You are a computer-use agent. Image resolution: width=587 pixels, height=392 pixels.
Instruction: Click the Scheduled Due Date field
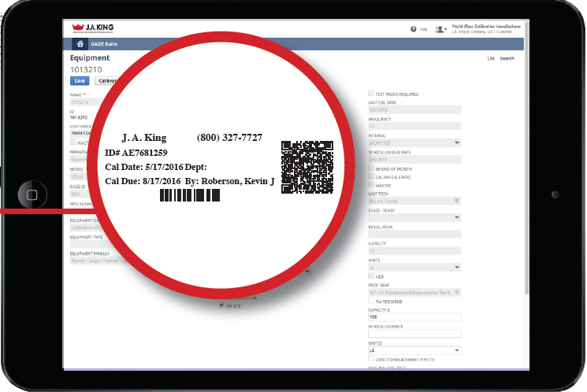tap(414, 159)
